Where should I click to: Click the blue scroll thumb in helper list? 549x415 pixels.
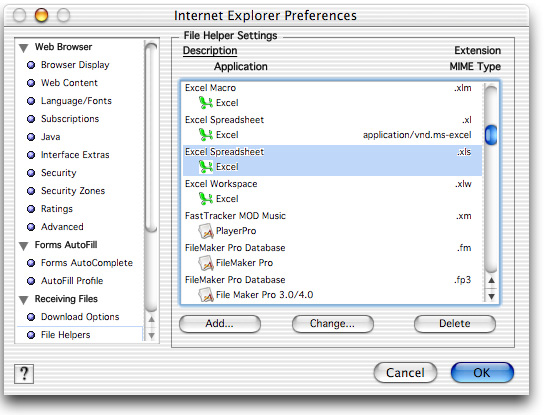pos(491,135)
